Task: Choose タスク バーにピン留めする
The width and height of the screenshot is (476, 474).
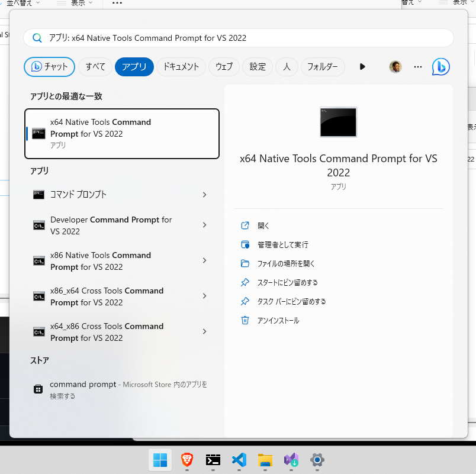Action: point(292,302)
